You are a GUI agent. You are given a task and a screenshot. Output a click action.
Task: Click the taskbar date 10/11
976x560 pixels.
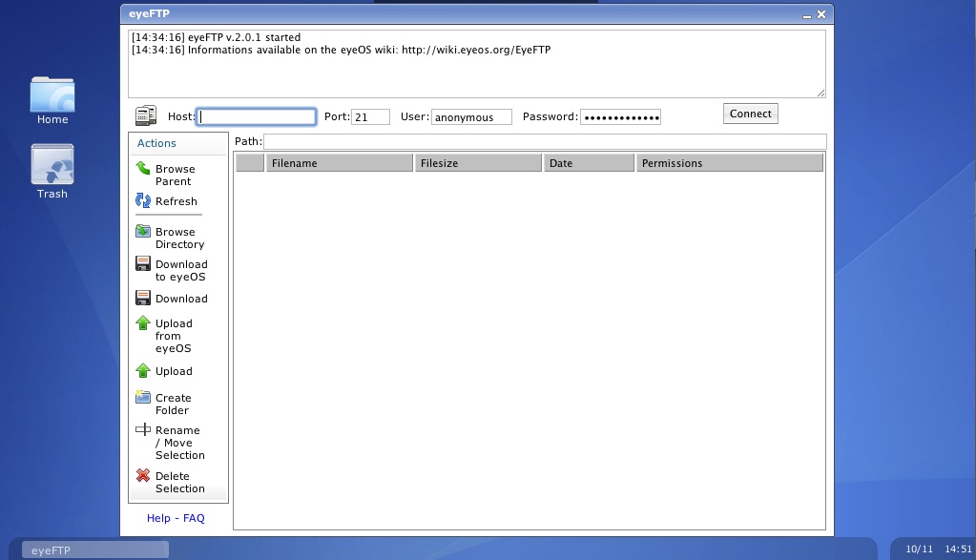(x=920, y=549)
